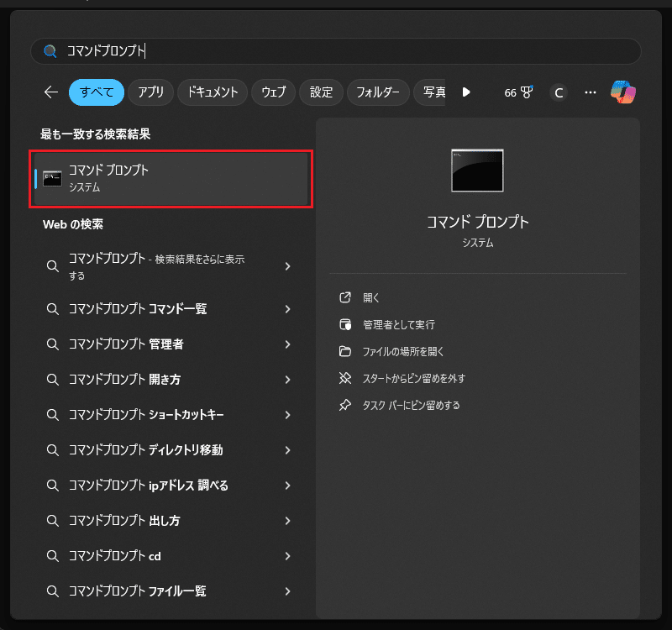Click the magnifier icon in the search box
Image resolution: width=672 pixels, height=630 pixels.
tap(50, 51)
